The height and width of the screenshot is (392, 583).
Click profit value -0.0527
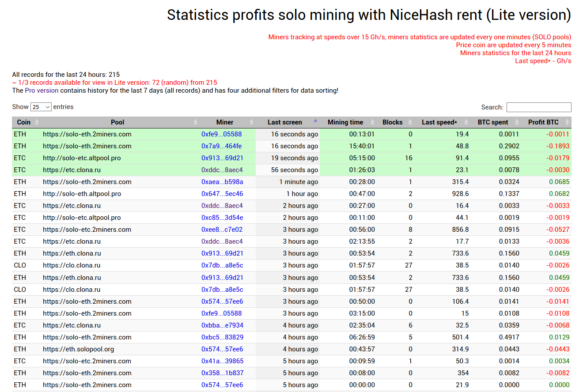tap(558, 230)
